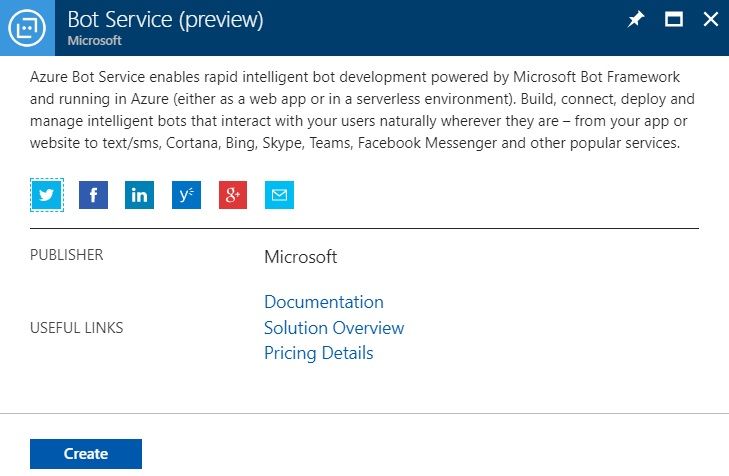729x476 pixels.
Task: Share the service on Facebook
Action: click(93, 195)
